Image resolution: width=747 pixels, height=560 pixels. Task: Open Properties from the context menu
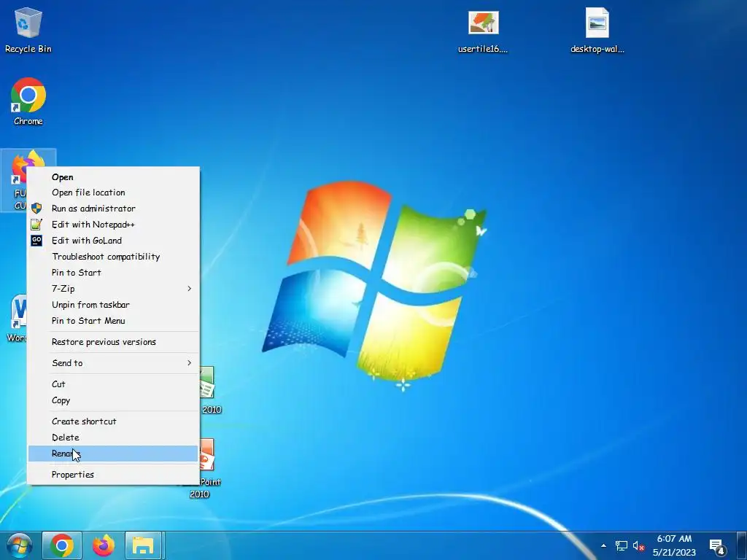click(x=113, y=474)
